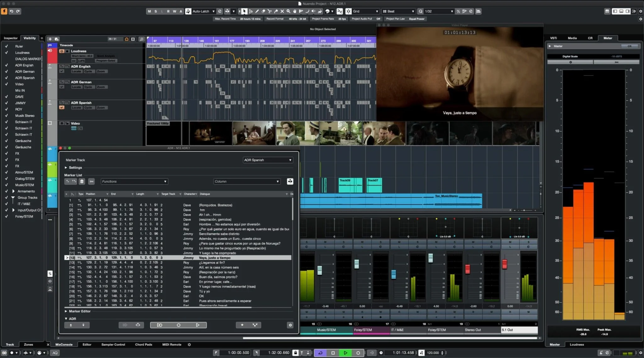Select the Scissors split tool
Image resolution: width=644 pixels, height=358 pixels.
coord(269,11)
